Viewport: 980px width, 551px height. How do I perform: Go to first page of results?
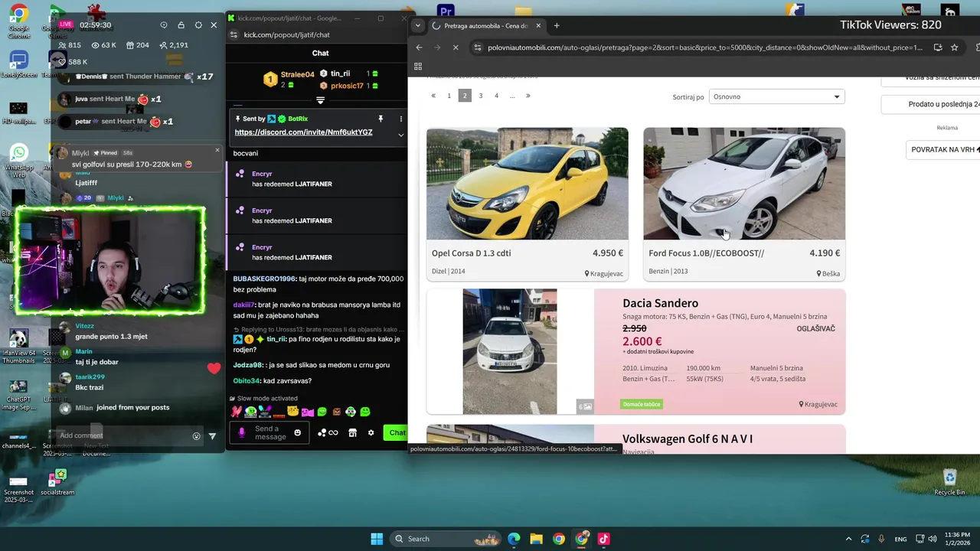tap(433, 96)
